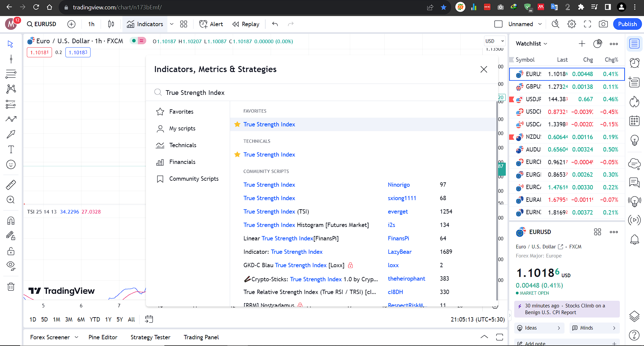The image size is (644, 346).
Task: Open Unnamed layout dropdown arrow
Action: point(540,24)
